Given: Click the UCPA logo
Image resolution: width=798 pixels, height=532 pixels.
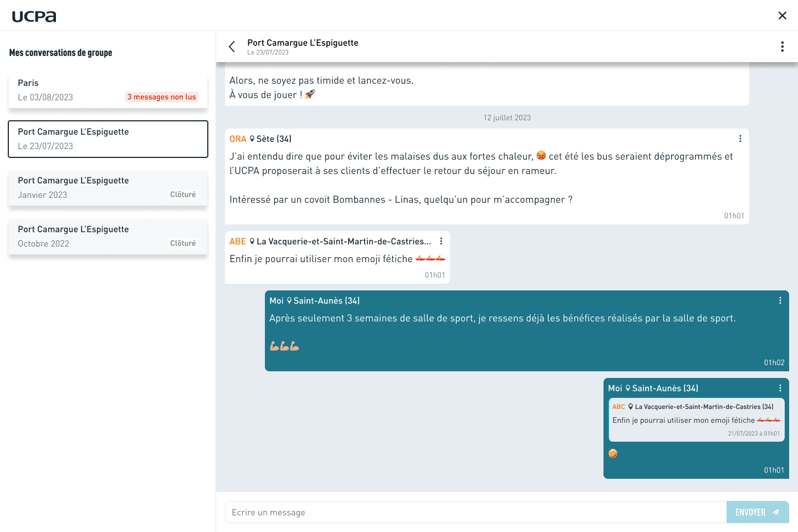Looking at the screenshot, I should click(34, 17).
